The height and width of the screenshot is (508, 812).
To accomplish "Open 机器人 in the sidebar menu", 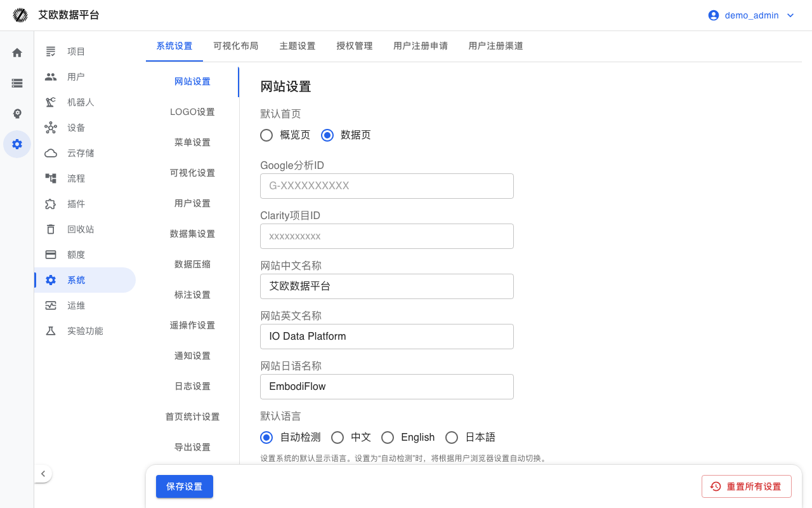I will [x=85, y=102].
